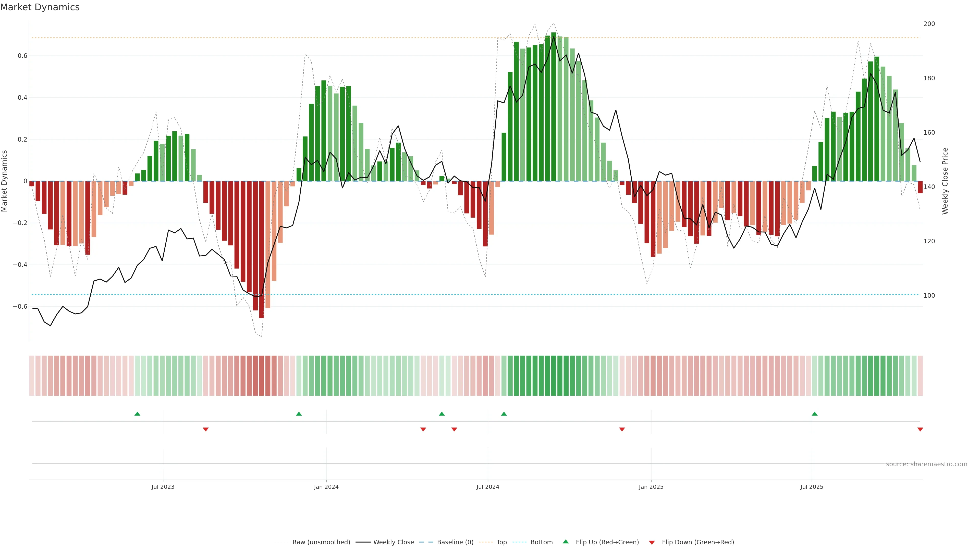
Task: Click the Jul 2025 x-axis label
Action: [x=812, y=487]
